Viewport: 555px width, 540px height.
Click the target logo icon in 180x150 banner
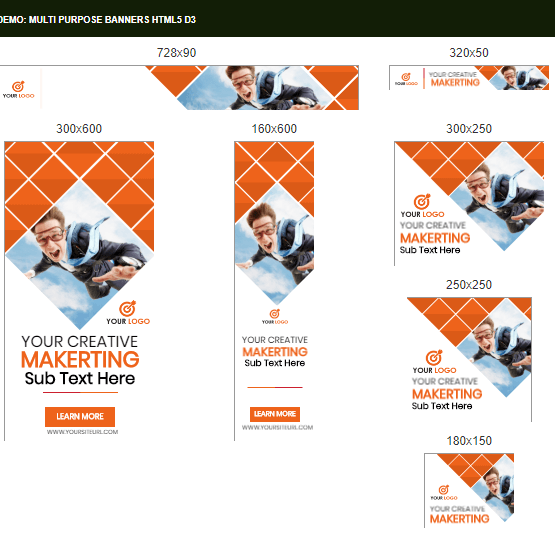pos(444,489)
